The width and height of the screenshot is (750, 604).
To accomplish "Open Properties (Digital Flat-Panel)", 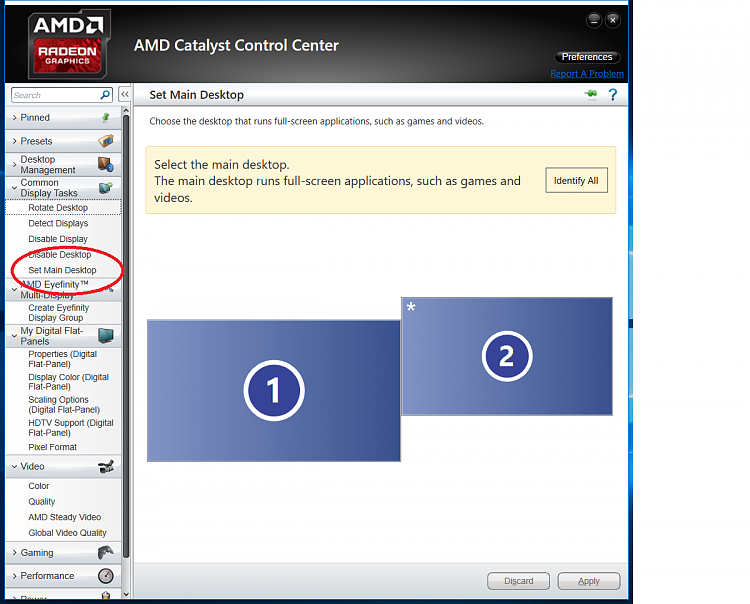I will coord(62,359).
